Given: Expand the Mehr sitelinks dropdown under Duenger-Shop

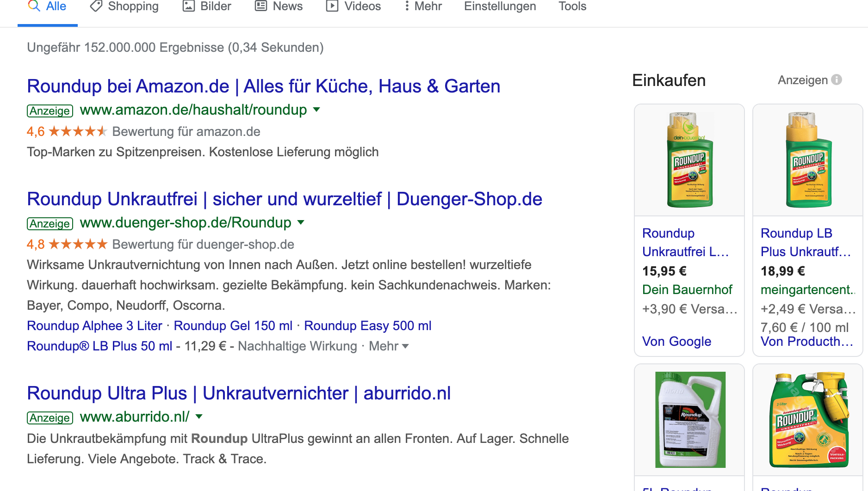Looking at the screenshot, I should 389,346.
